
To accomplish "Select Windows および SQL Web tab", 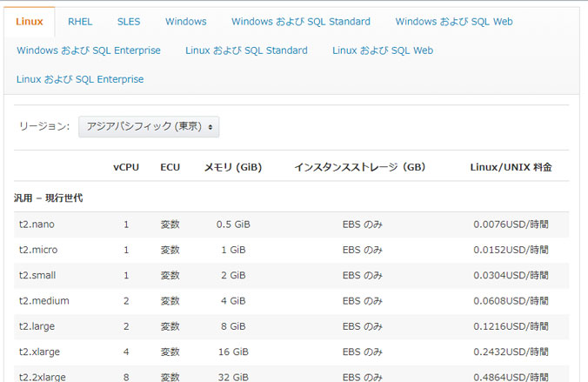I will pos(453,22).
